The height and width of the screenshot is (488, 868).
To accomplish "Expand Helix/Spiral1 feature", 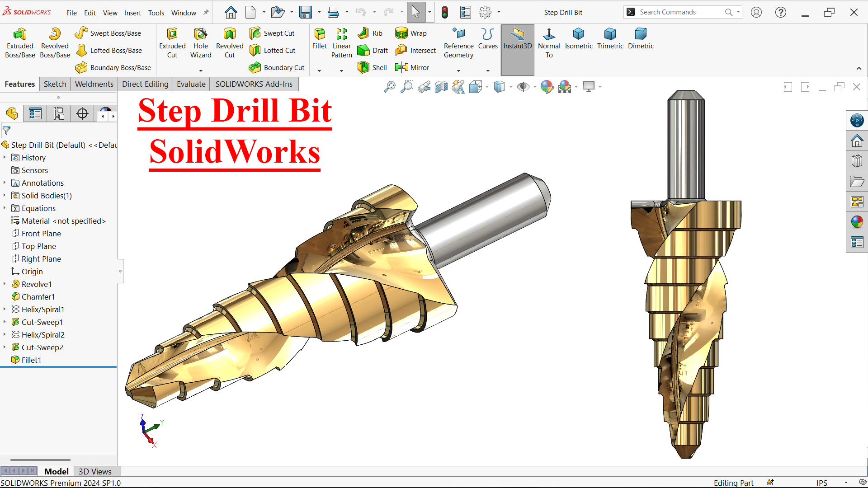I will tap(5, 309).
